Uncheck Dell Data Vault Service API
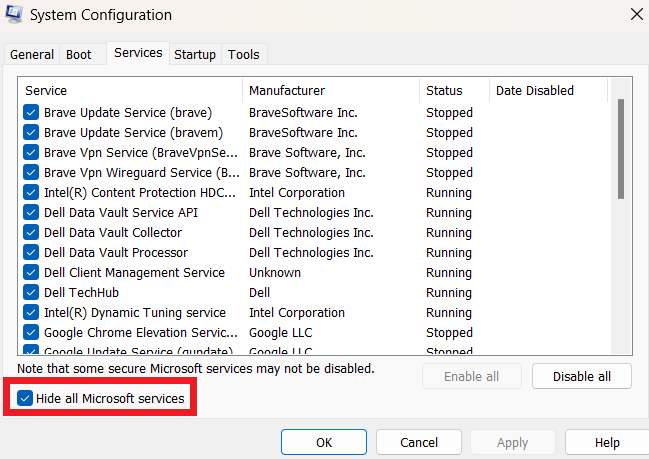 [x=31, y=212]
